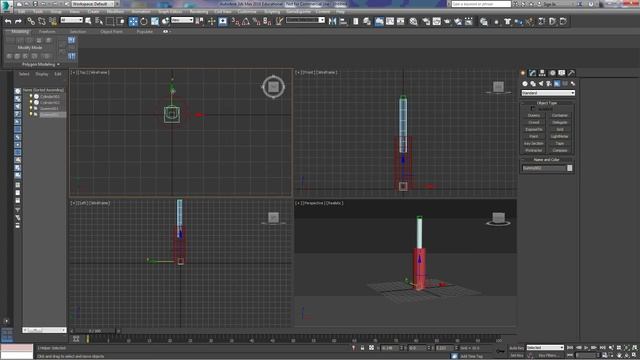Click the Tape helper button
The image size is (640, 360).
560,143
